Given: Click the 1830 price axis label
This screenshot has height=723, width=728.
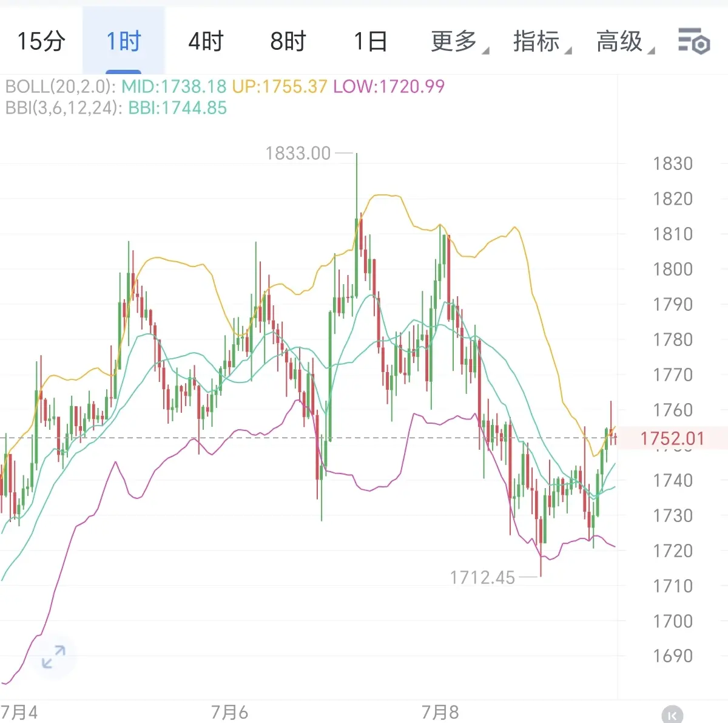Looking at the screenshot, I should click(x=673, y=164).
